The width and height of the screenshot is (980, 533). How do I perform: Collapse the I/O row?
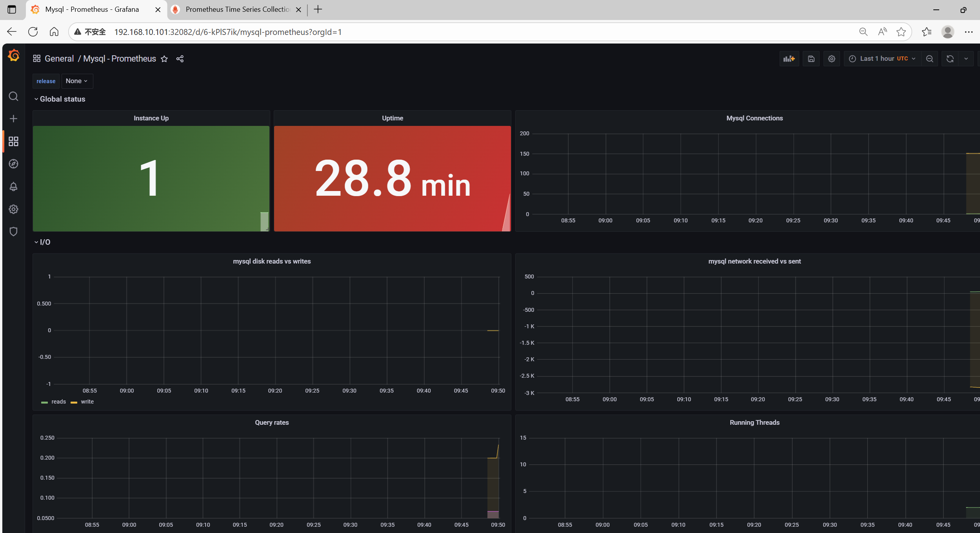click(42, 242)
